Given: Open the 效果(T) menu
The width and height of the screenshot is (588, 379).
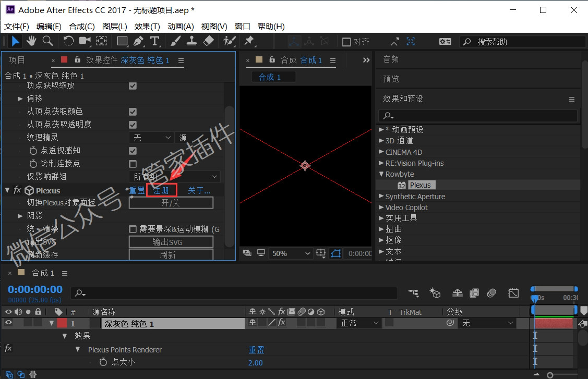Looking at the screenshot, I should 147,26.
